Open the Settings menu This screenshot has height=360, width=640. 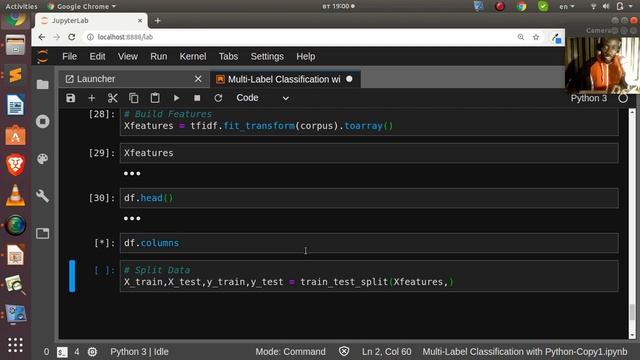pyautogui.click(x=267, y=56)
